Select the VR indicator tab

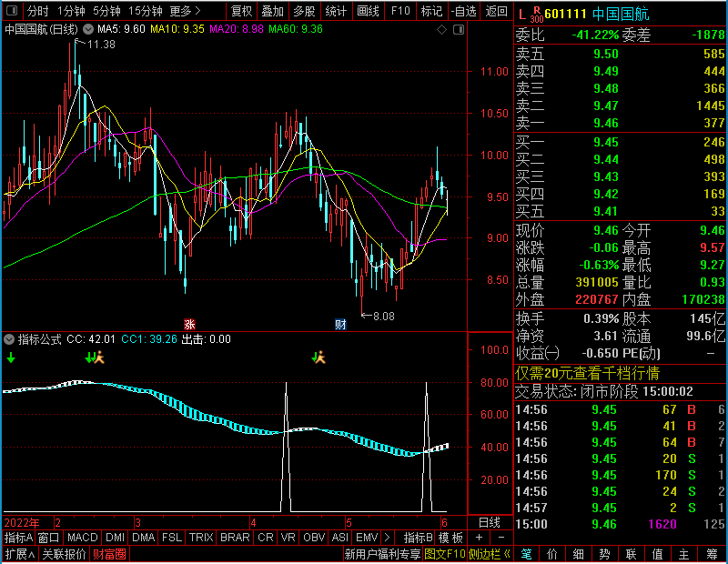click(288, 538)
